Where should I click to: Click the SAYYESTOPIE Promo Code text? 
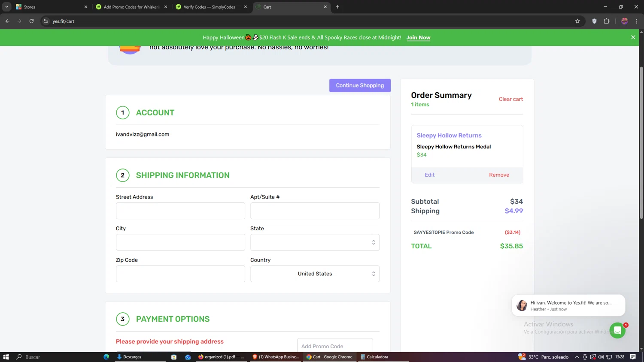444,232
